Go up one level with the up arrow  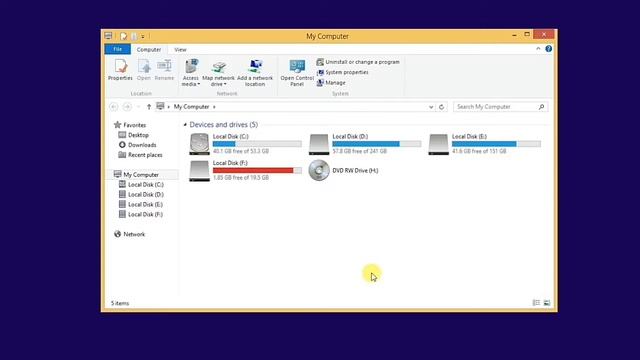149,107
